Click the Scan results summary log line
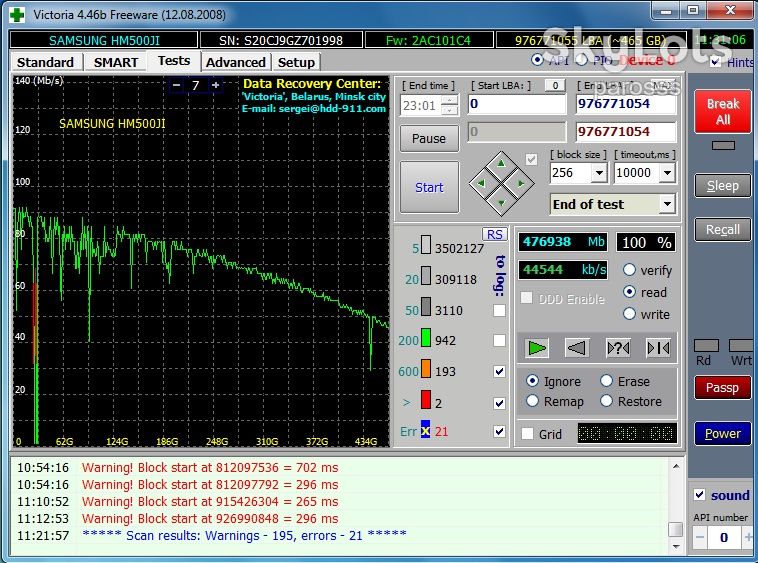The height and width of the screenshot is (563, 758). coord(244,535)
